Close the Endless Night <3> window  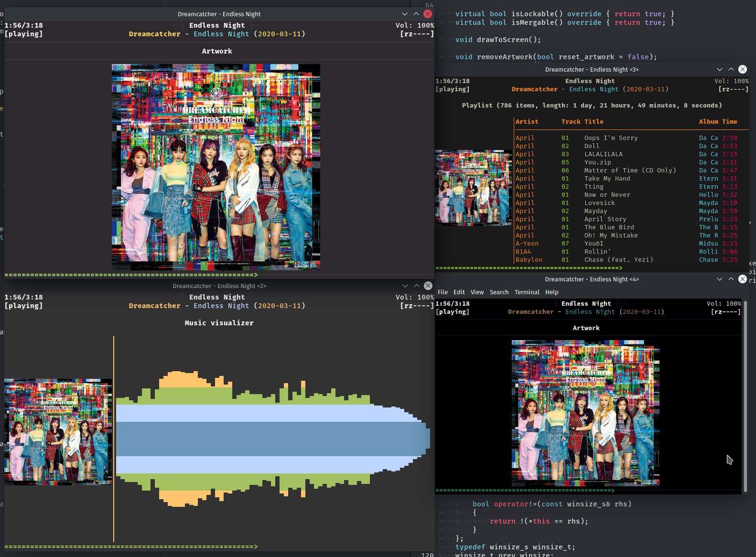[743, 69]
